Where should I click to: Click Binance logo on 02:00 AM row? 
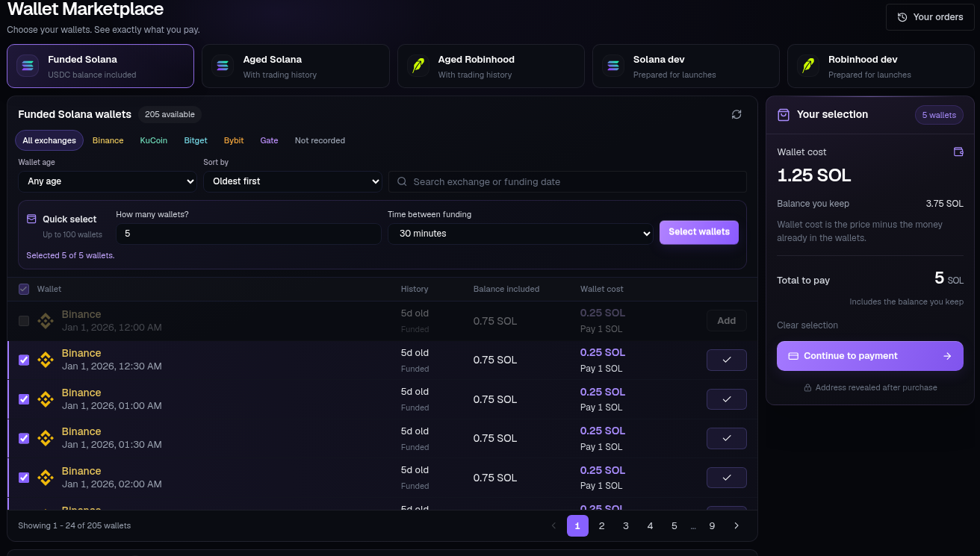pyautogui.click(x=46, y=478)
